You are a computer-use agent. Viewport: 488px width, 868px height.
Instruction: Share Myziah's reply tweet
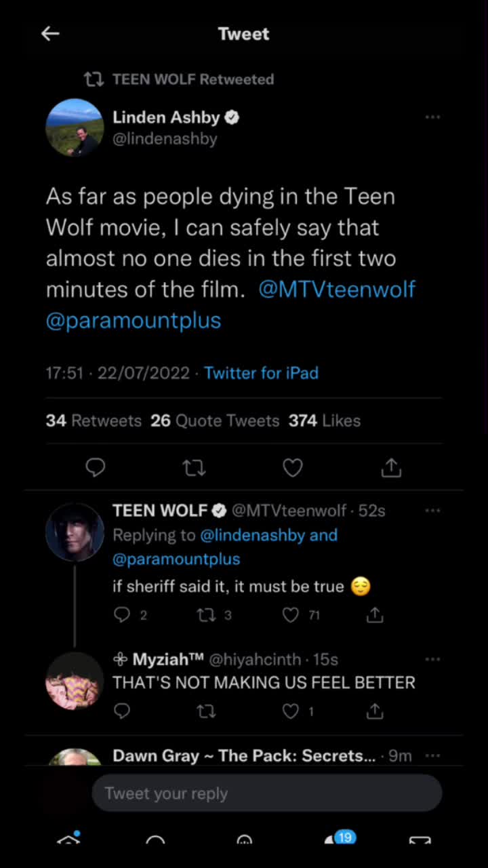375,711
